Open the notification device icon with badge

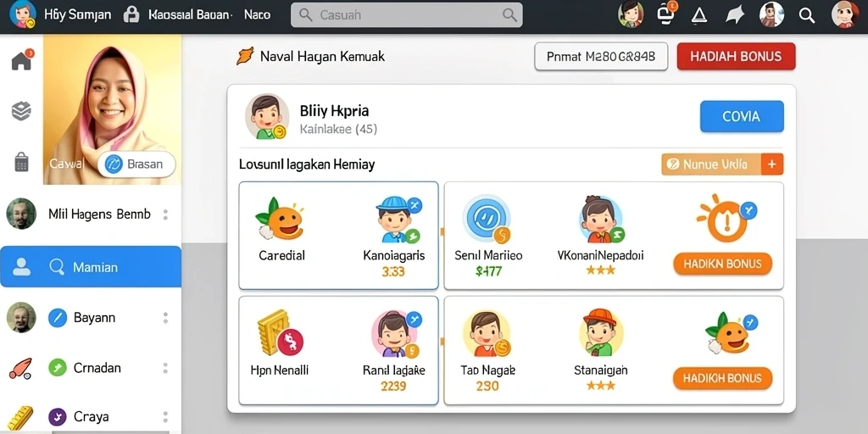[x=666, y=14]
